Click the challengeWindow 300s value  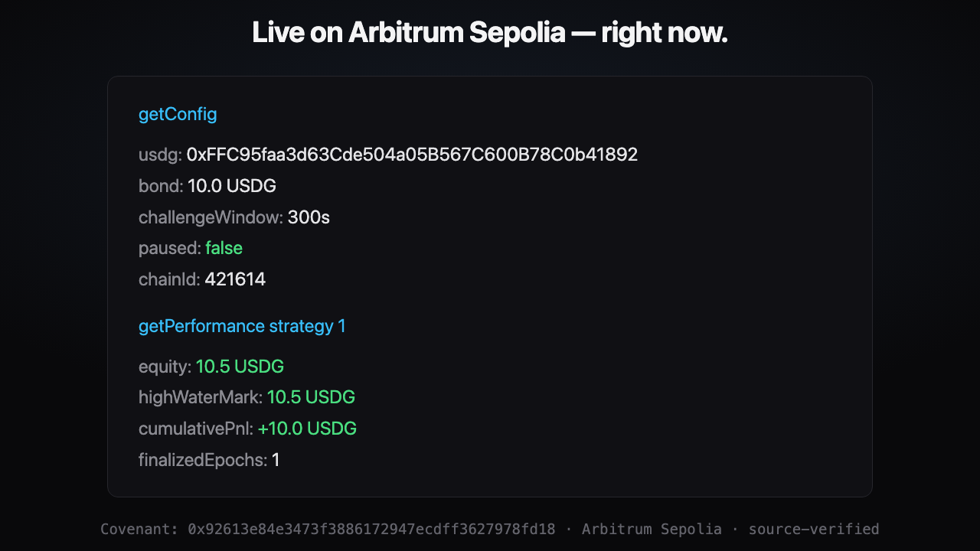coord(309,217)
